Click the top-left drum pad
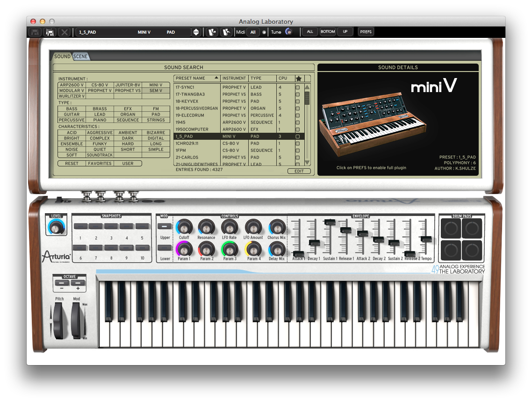 tap(451, 228)
